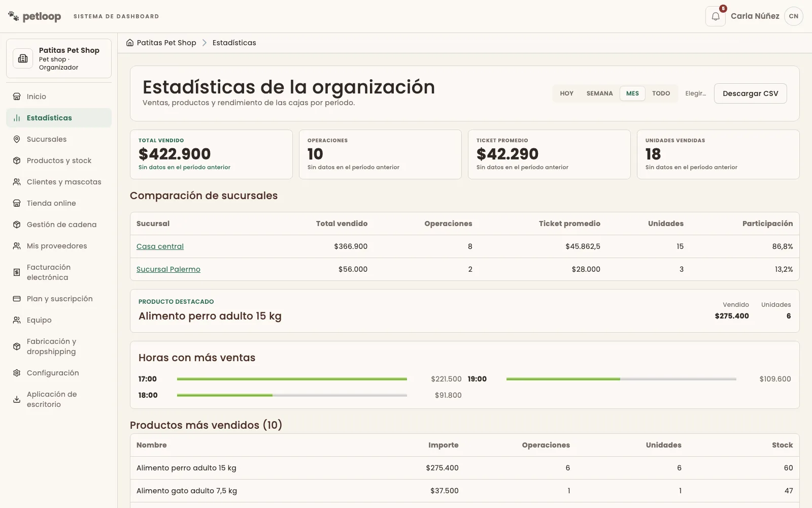Viewport: 812px width, 508px height.
Task: Click the $275.400 importe cell
Action: coord(442,468)
